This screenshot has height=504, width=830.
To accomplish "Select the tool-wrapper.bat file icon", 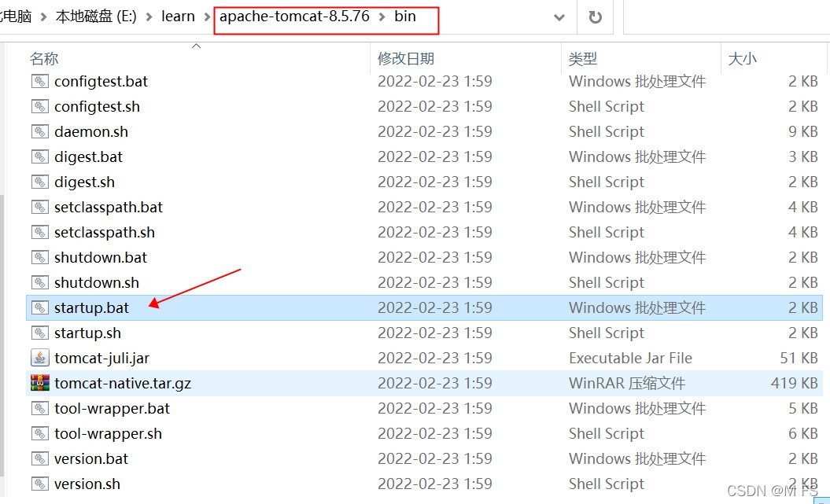I will point(39,408).
